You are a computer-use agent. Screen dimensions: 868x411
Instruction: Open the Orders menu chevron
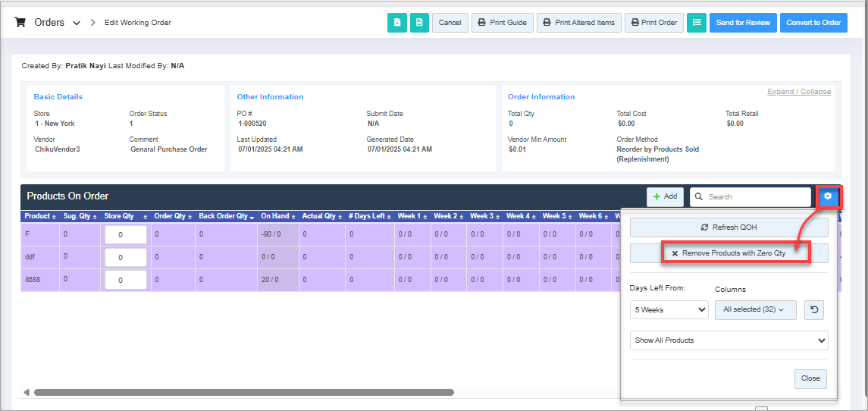(77, 23)
